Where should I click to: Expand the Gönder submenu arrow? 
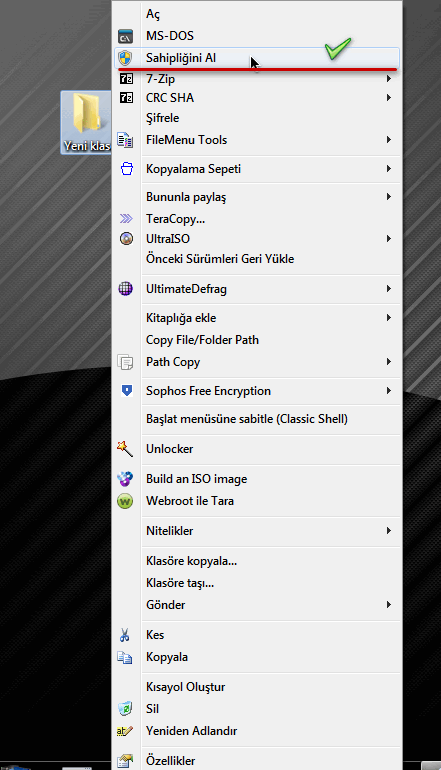click(388, 605)
